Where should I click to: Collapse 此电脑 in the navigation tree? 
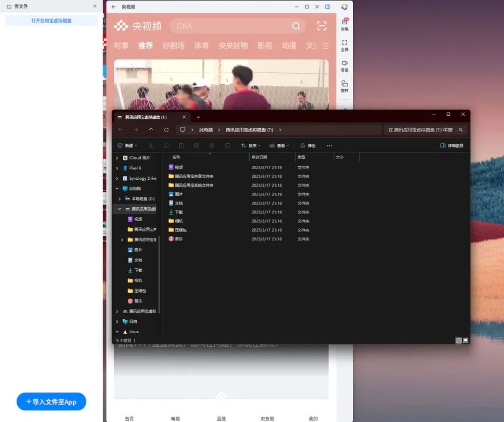(117, 189)
